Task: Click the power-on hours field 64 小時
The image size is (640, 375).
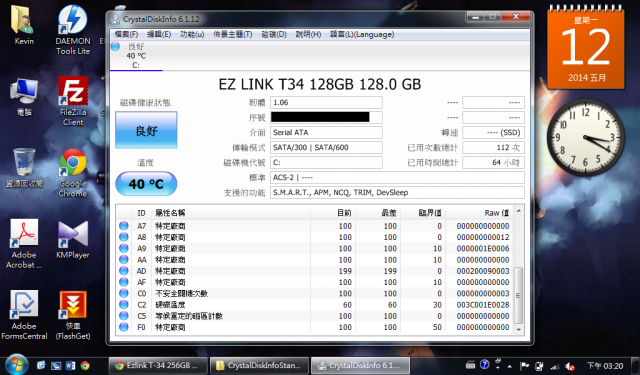Action: coord(493,162)
